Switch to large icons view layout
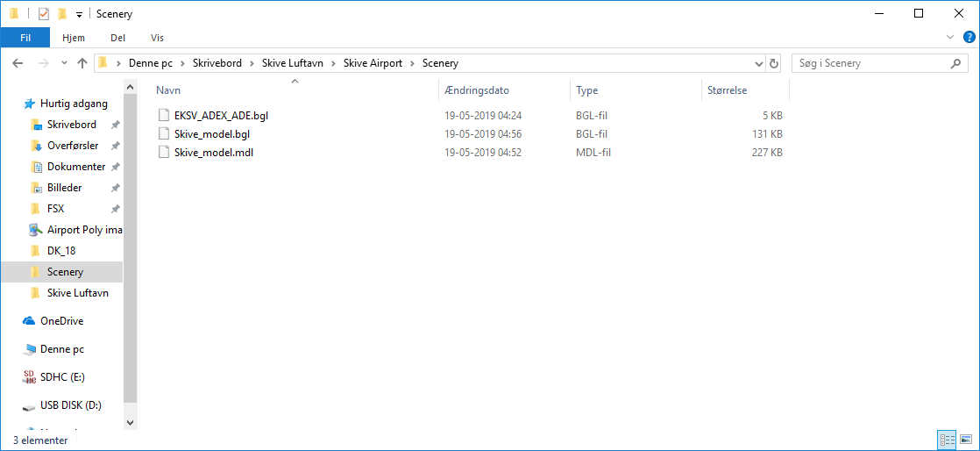980x451 pixels. (964, 440)
